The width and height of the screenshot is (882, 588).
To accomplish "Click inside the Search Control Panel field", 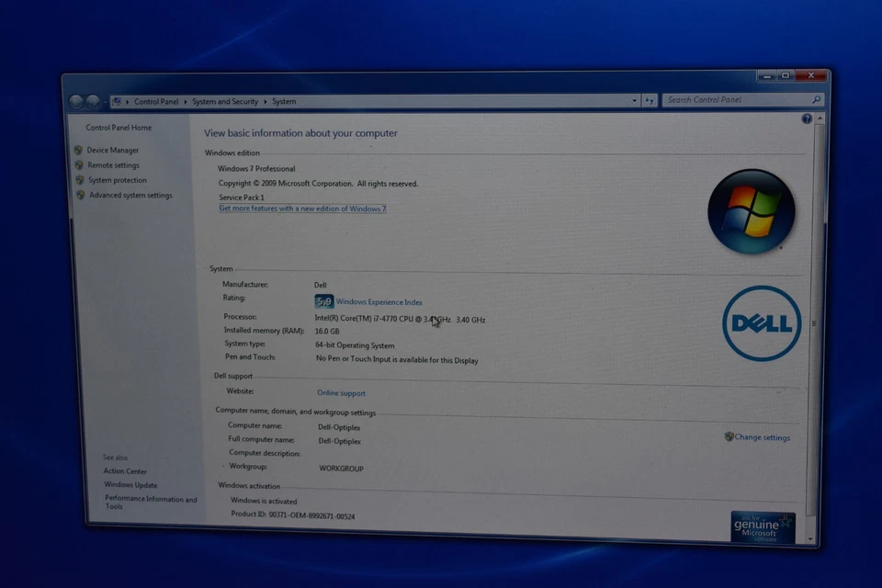I will [735, 100].
